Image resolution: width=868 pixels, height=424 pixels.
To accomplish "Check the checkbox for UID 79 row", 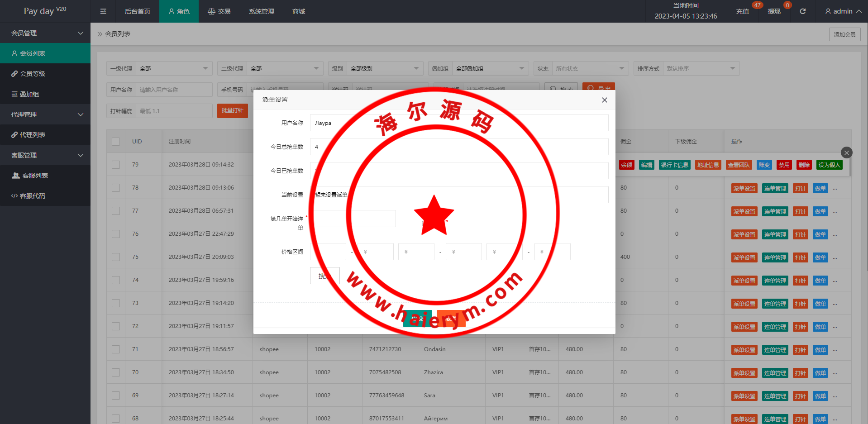I will pyautogui.click(x=116, y=165).
